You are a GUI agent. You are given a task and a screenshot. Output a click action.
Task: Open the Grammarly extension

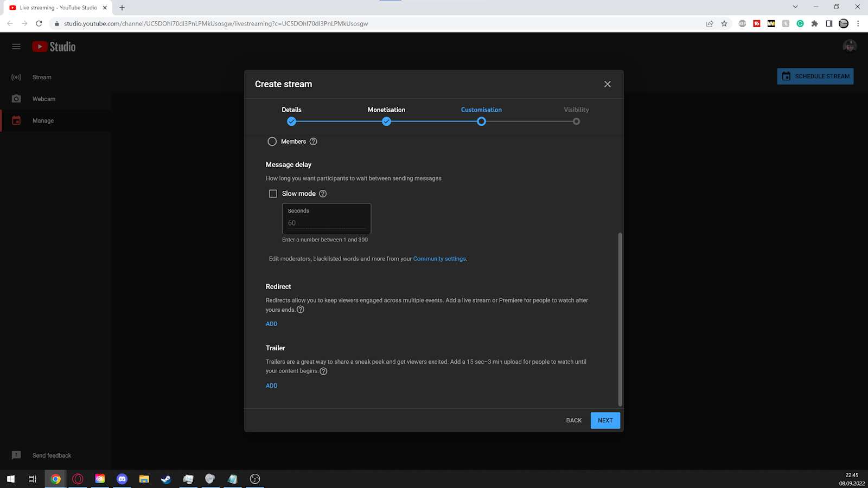coord(800,23)
